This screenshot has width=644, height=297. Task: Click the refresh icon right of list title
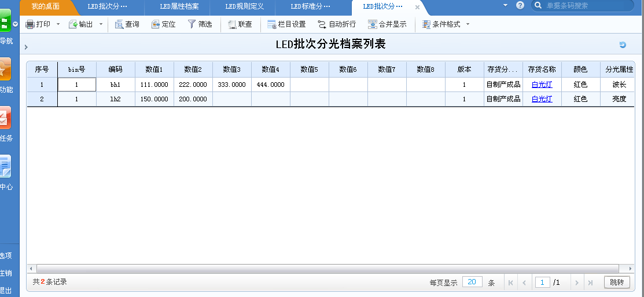[623, 45]
